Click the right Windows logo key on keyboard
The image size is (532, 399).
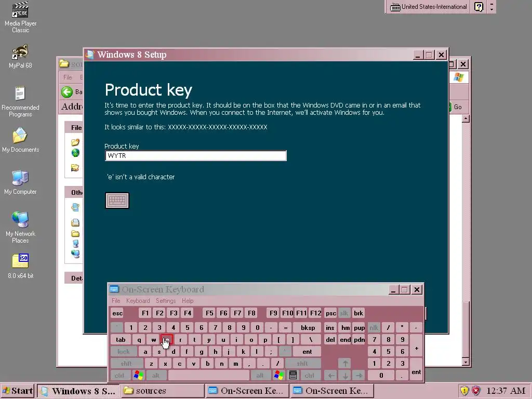pyautogui.click(x=279, y=375)
